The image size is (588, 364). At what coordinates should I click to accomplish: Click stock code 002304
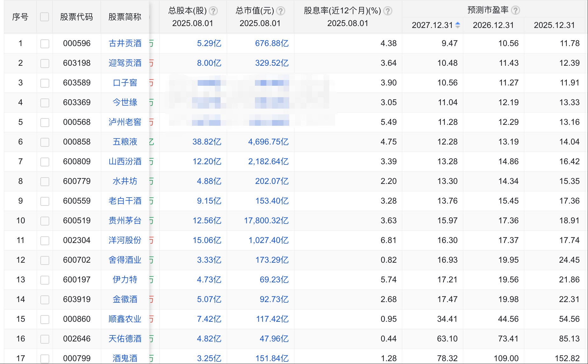tap(77, 240)
